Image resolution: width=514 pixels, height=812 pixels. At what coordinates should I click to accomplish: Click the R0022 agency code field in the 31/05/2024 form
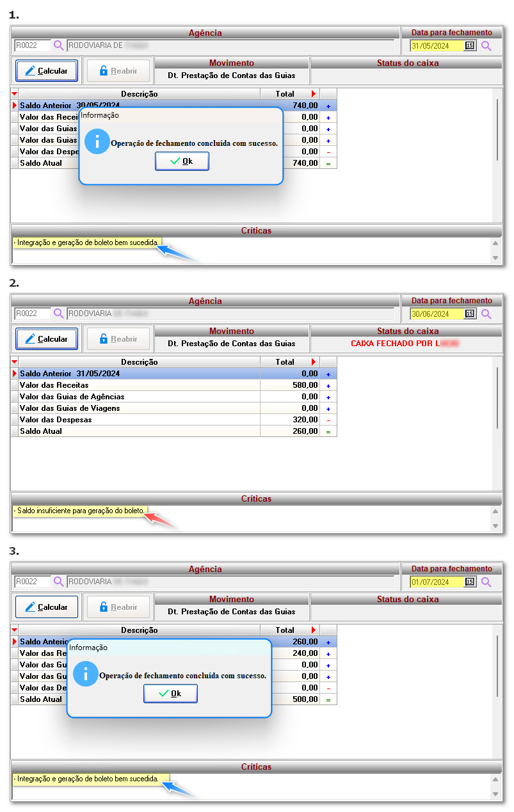coord(33,45)
